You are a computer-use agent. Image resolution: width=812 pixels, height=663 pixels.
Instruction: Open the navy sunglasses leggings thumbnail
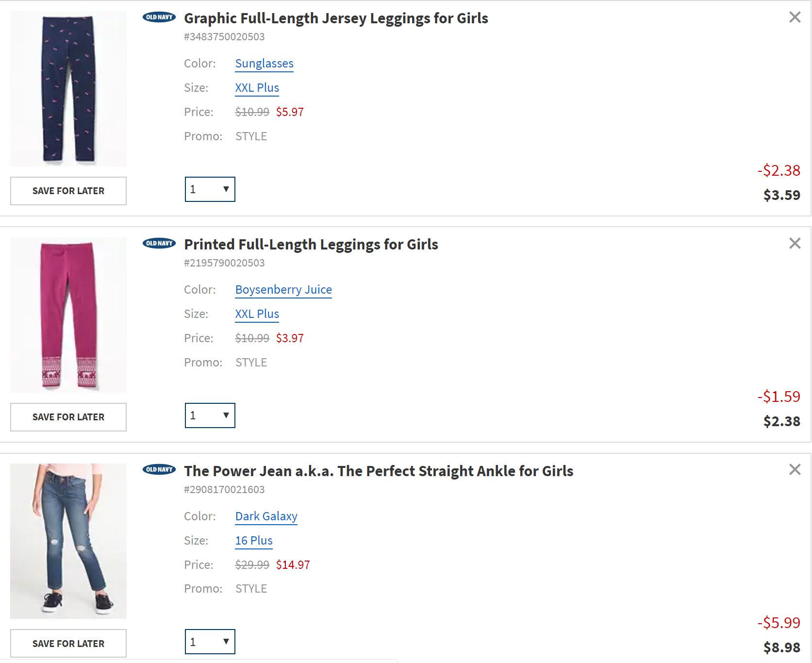(68, 89)
